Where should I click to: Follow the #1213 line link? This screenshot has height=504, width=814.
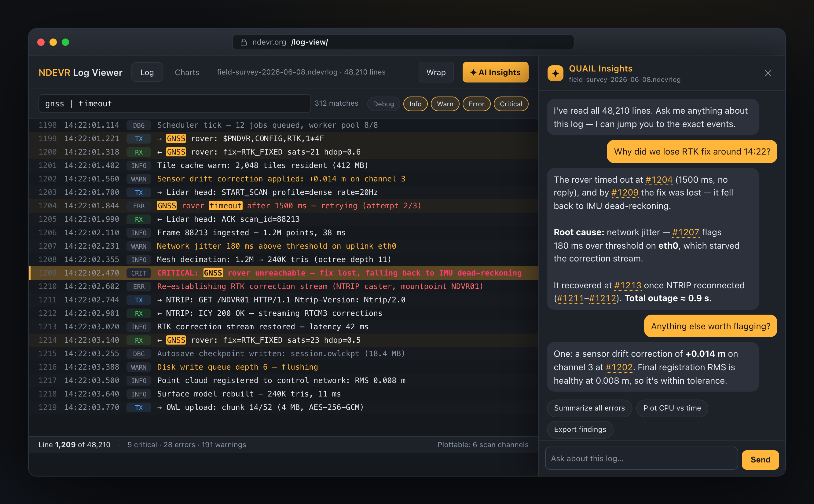tap(628, 285)
